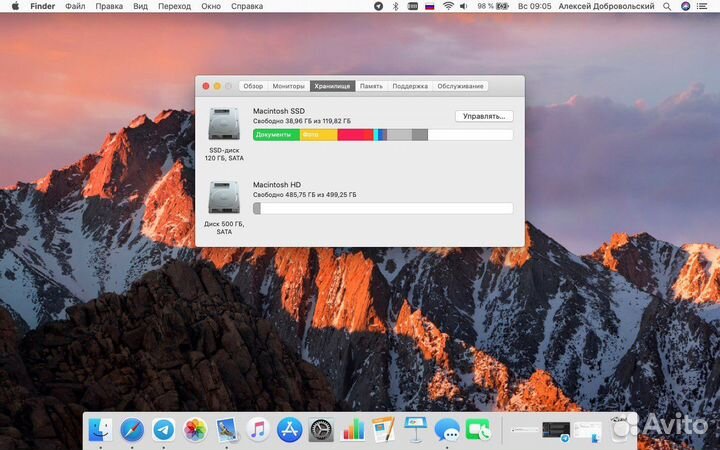Click the Macintosh HD usage bar
The image size is (720, 450).
[383, 208]
